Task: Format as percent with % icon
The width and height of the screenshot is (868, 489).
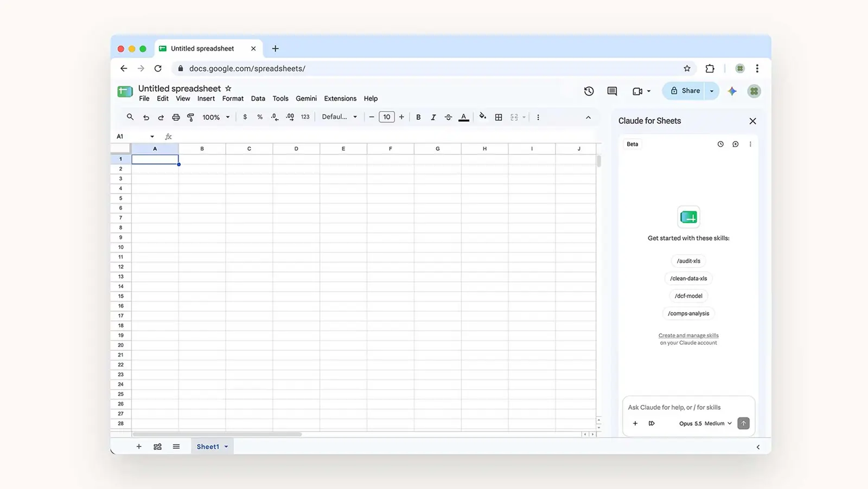Action: pos(260,117)
